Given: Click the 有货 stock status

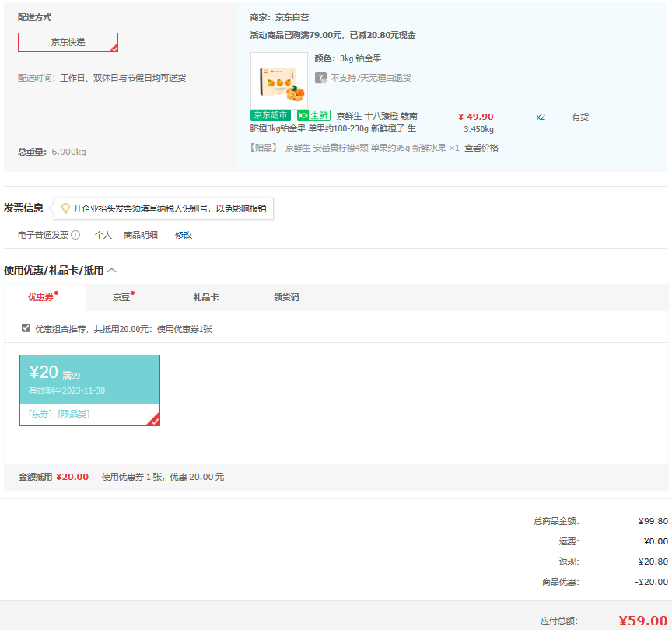Looking at the screenshot, I should pyautogui.click(x=580, y=117).
